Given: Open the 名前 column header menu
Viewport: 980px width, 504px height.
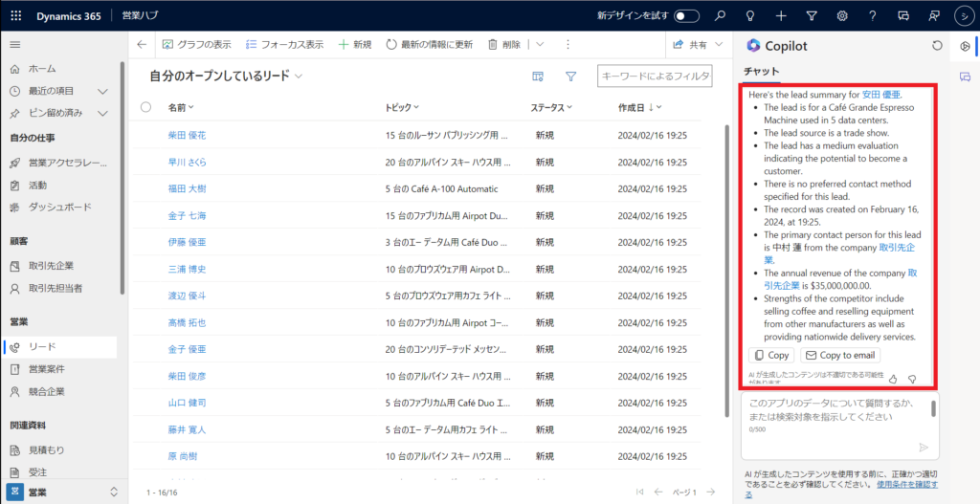Looking at the screenshot, I should [181, 107].
